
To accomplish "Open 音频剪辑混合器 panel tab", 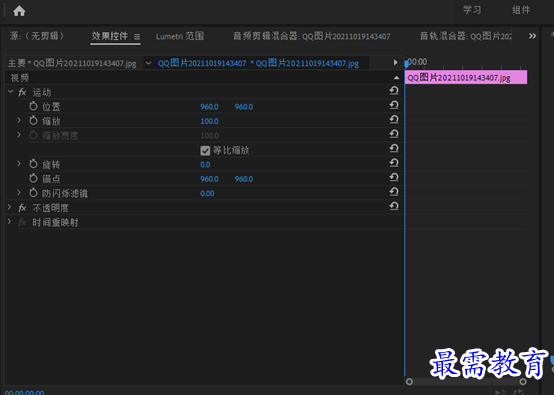I will click(x=312, y=36).
